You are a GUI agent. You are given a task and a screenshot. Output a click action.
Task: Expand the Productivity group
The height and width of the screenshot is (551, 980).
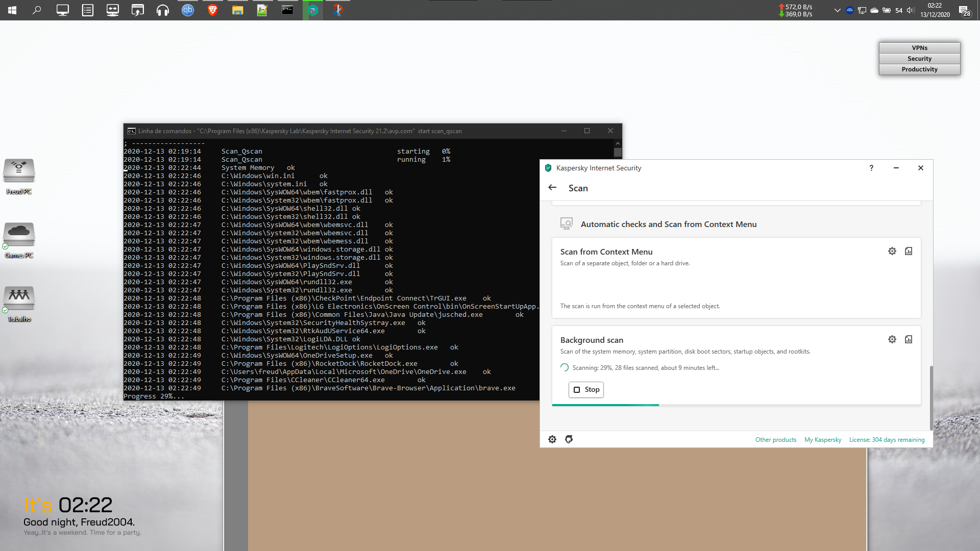pos(919,69)
